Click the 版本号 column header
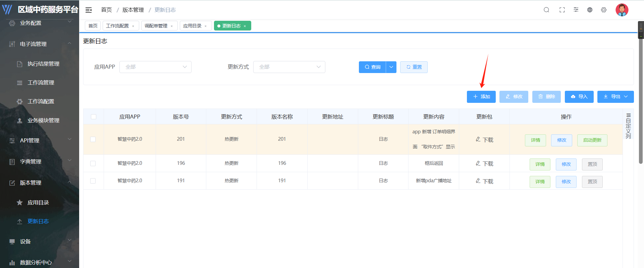 (181, 117)
